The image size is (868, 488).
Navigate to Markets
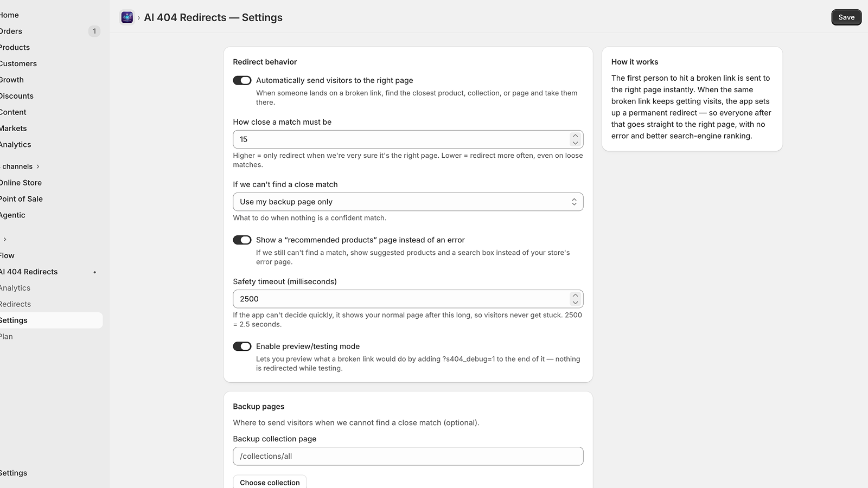(13, 129)
